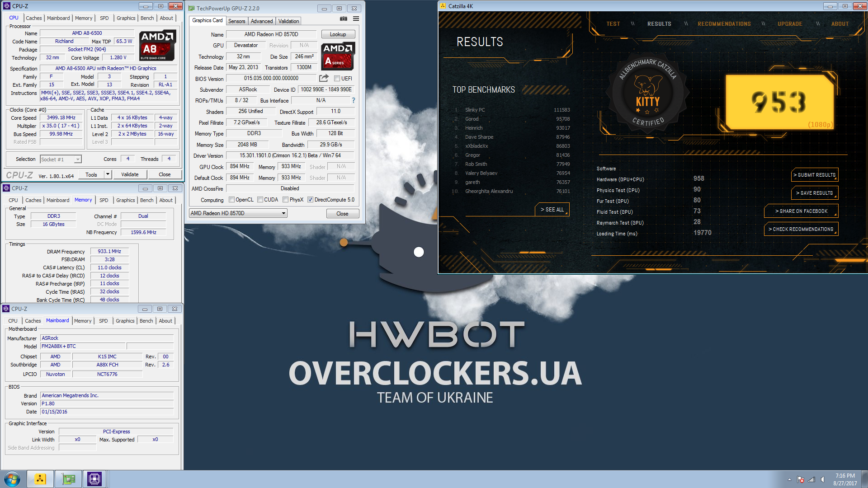Click the Close button in top CPU-Z window
868x488 pixels.
point(165,174)
